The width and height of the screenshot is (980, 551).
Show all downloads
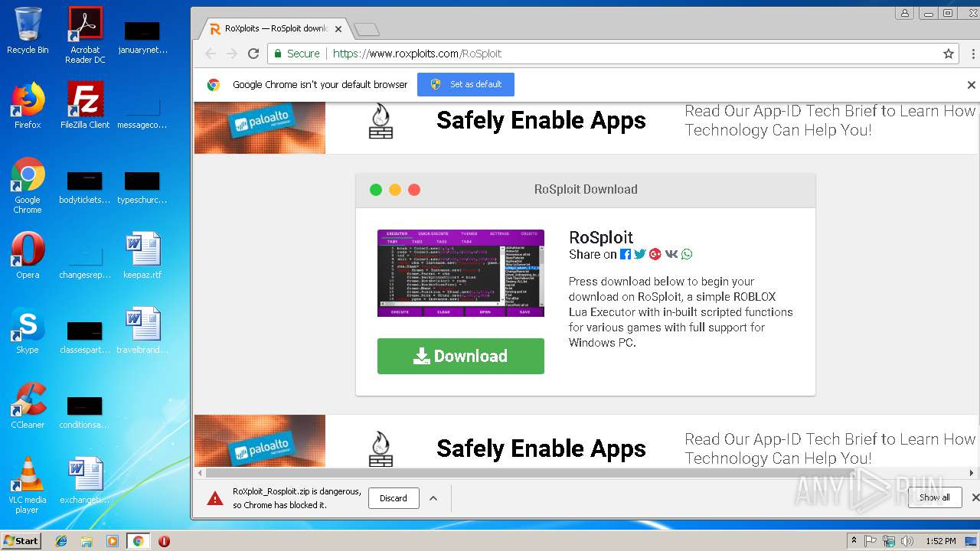(935, 497)
